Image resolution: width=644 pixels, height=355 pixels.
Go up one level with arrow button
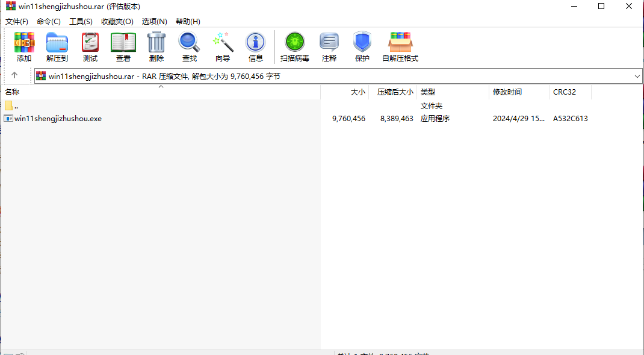[14, 75]
